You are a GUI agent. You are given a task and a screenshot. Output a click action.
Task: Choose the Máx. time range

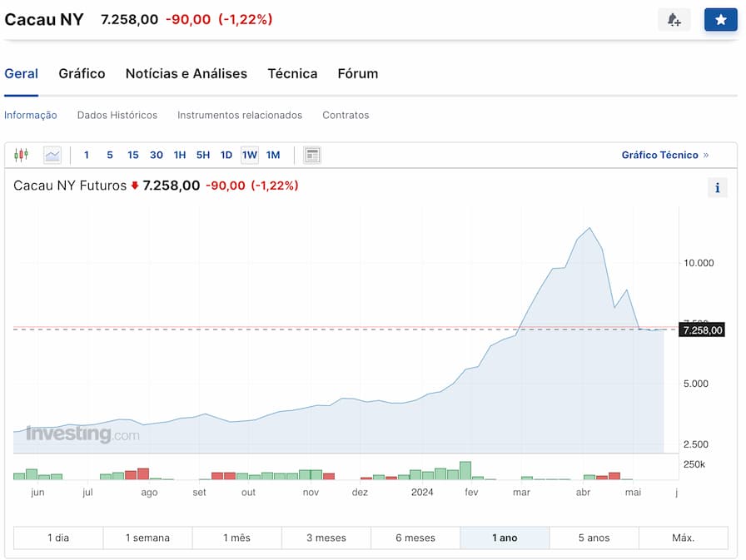(x=683, y=538)
